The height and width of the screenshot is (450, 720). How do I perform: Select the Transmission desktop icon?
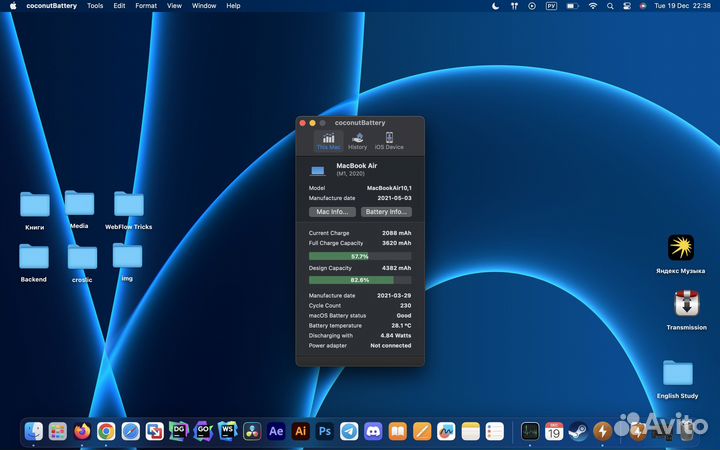point(686,309)
